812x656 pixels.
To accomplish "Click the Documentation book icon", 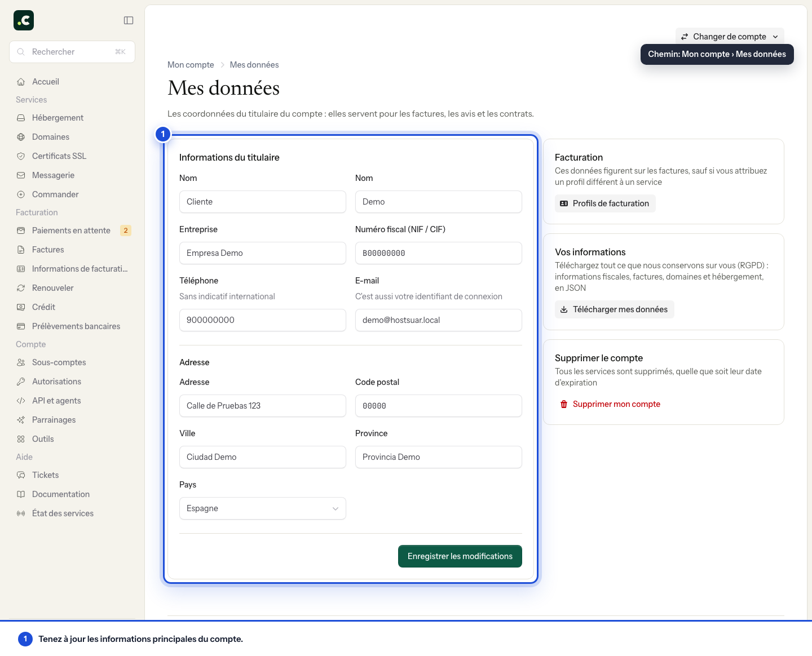I will (x=21, y=494).
